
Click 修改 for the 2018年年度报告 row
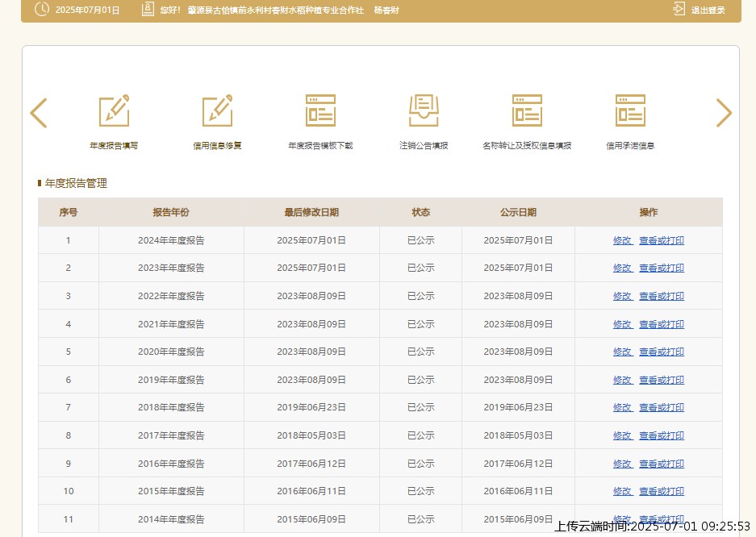point(622,407)
